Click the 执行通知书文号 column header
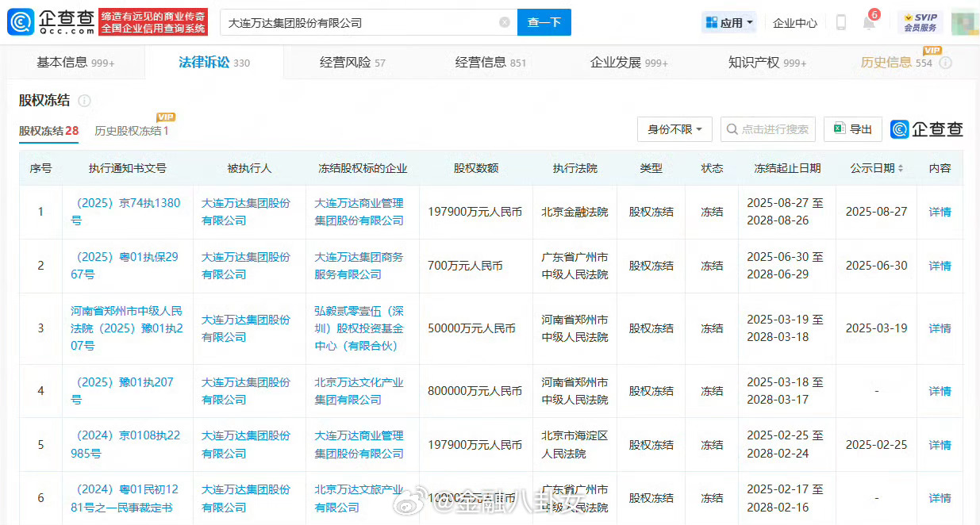The height and width of the screenshot is (525, 980). [x=128, y=168]
